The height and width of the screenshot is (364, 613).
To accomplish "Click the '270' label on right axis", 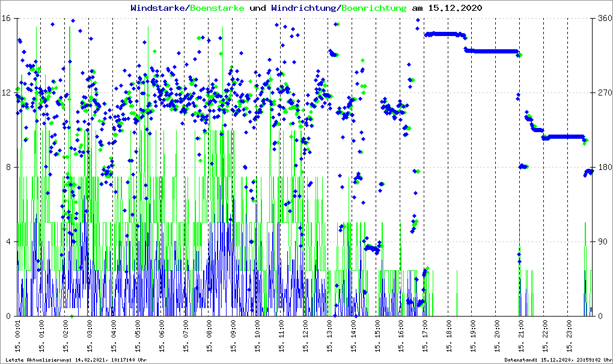I will pyautogui.click(x=604, y=93).
